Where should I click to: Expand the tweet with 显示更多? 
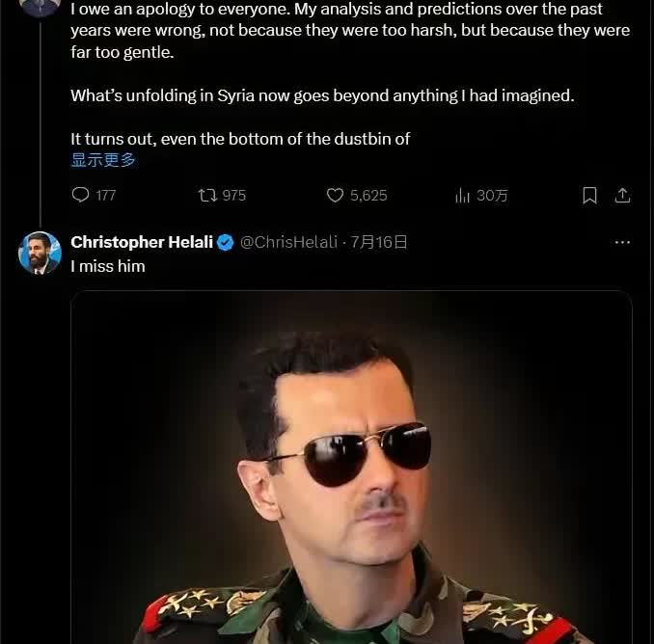tap(103, 160)
